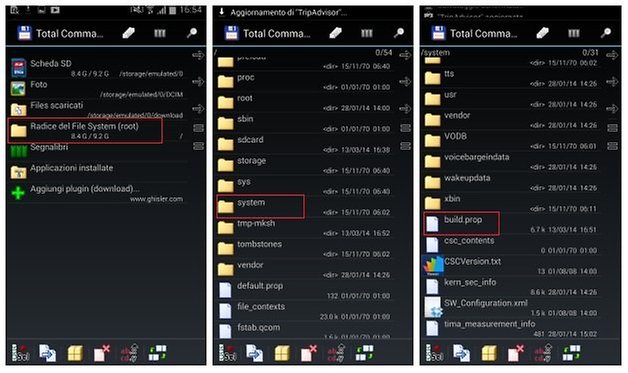Open Scheda SD in the left panel
Viewport: 628px width, 373px height.
point(98,68)
